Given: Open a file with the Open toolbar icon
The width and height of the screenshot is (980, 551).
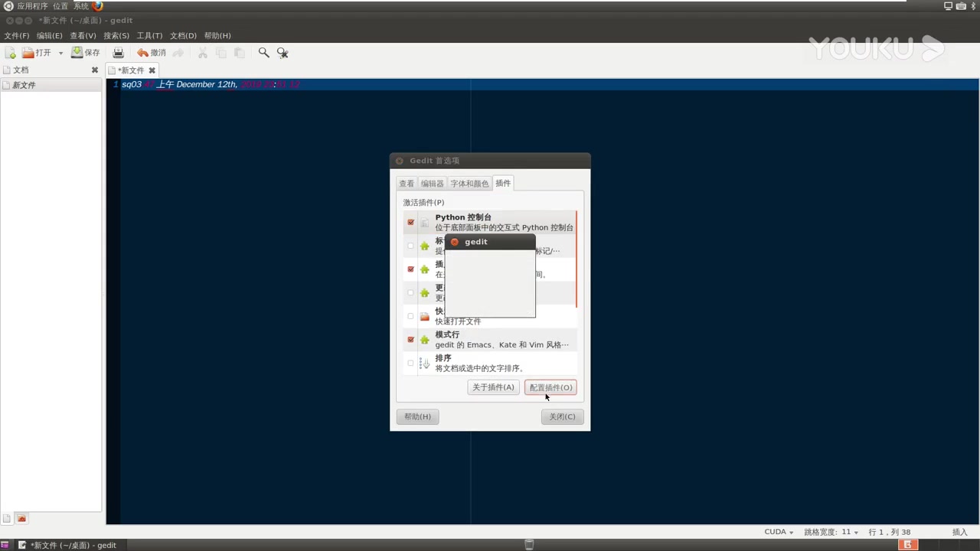Looking at the screenshot, I should pyautogui.click(x=32, y=52).
